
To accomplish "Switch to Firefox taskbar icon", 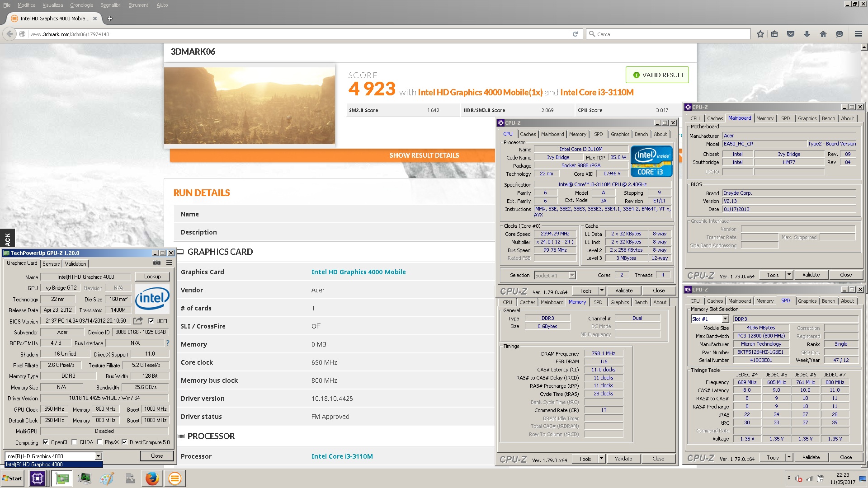I will tap(152, 479).
